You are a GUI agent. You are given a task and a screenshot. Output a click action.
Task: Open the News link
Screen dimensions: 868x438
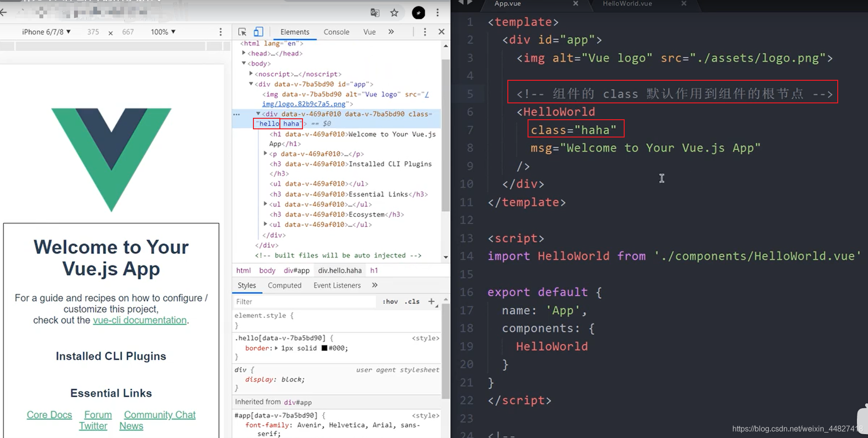(131, 426)
